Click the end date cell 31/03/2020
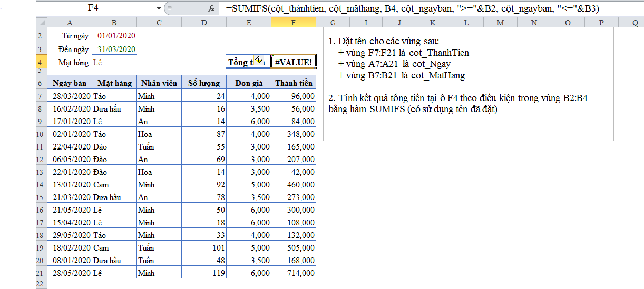The height and width of the screenshot is (289, 644). (x=114, y=49)
